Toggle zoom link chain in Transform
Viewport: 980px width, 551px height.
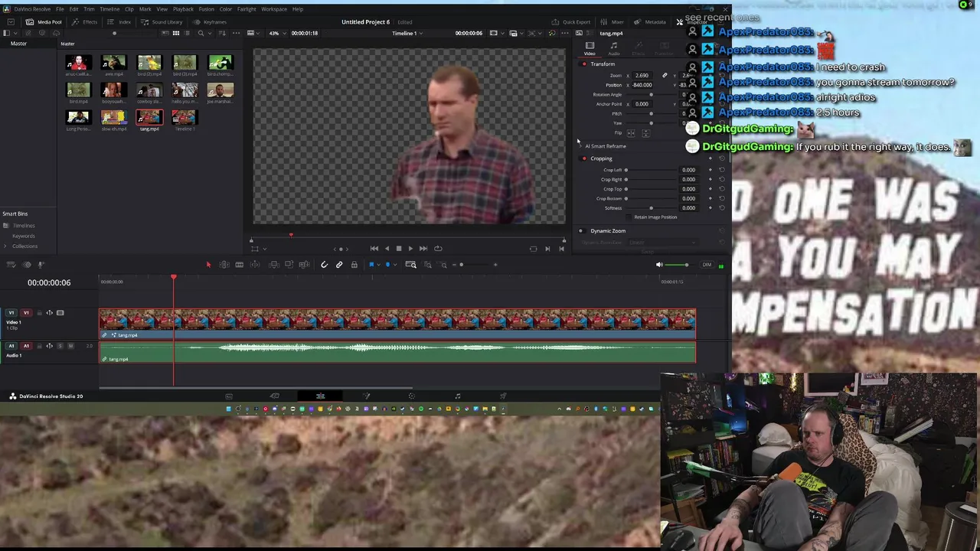(665, 76)
